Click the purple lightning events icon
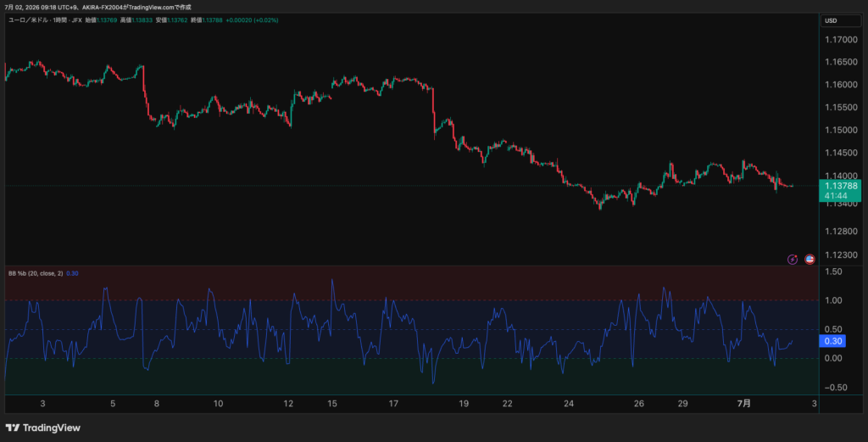Image resolution: width=868 pixels, height=442 pixels. (793, 260)
